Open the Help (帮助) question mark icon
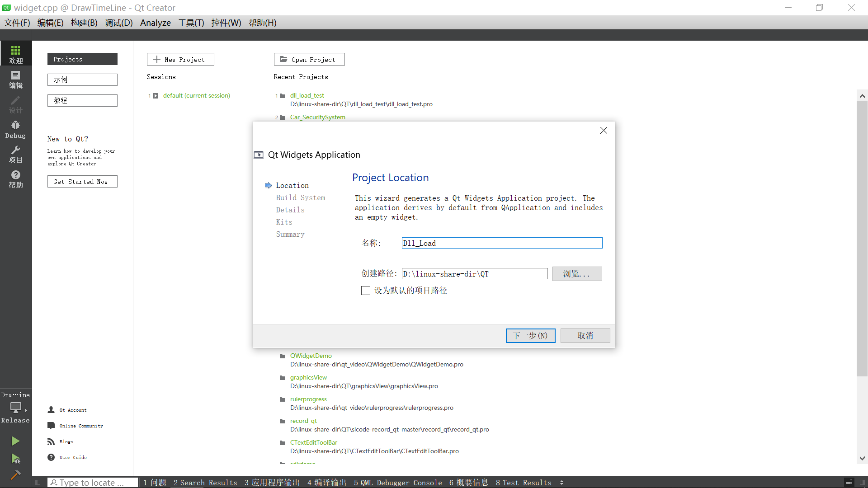The height and width of the screenshot is (488, 868). pyautogui.click(x=16, y=179)
